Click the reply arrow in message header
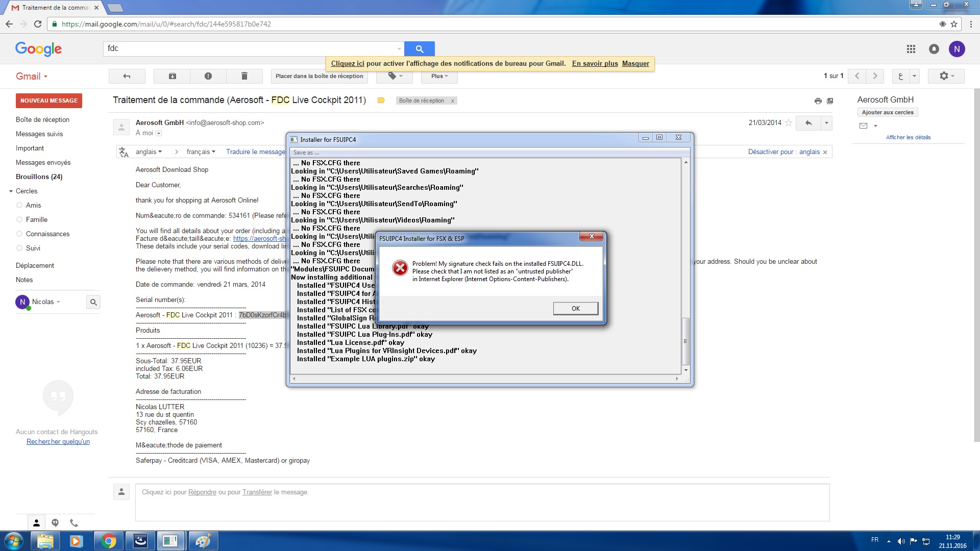The width and height of the screenshot is (980, 551). pos(808,123)
